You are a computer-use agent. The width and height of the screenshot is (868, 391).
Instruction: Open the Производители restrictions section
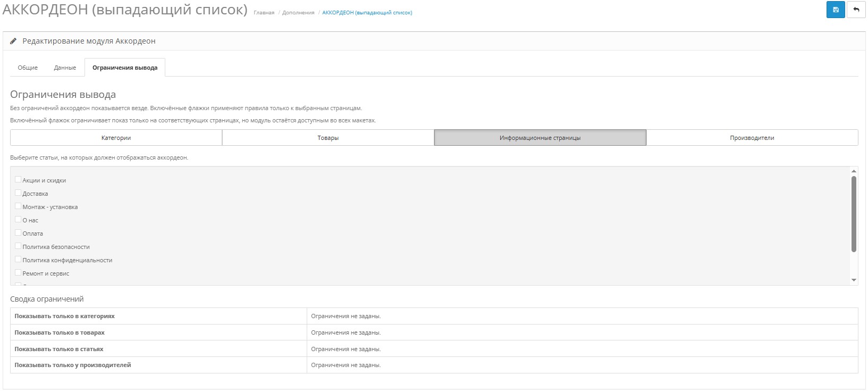[x=752, y=138]
